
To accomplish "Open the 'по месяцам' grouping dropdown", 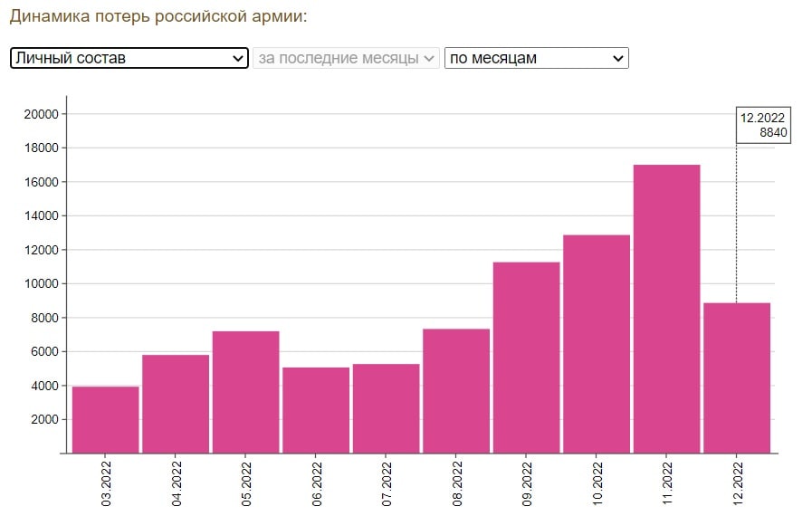I will 536,58.
